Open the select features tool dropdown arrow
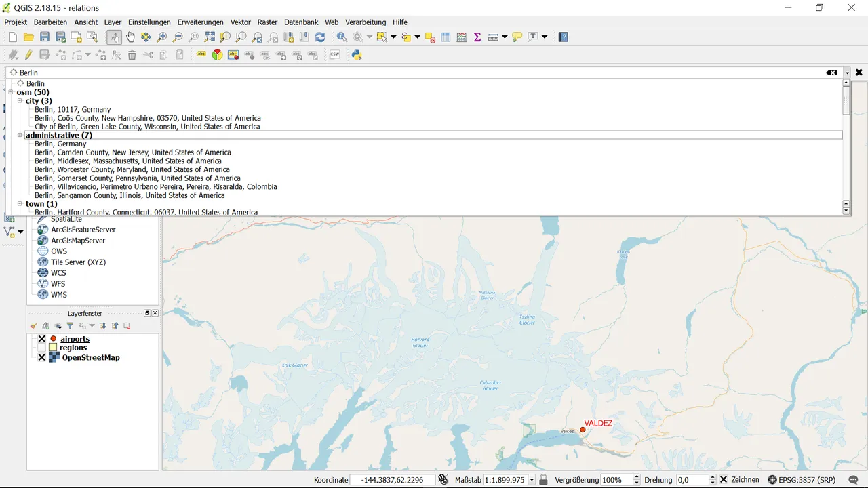 393,37
